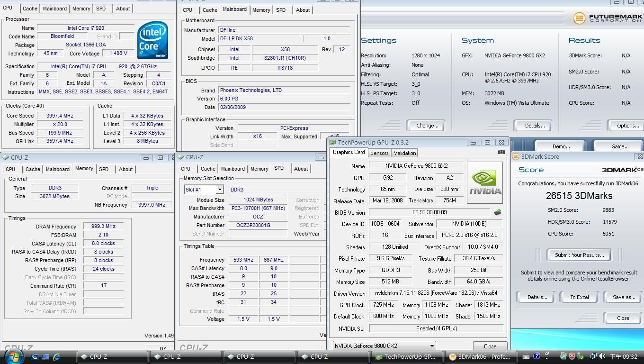Click the green shield tray icon
Viewport: 644px width, 364px height.
pos(581,356)
